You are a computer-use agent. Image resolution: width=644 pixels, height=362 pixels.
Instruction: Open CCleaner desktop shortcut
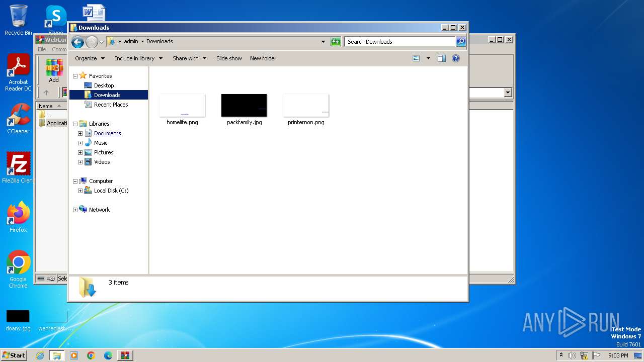pyautogui.click(x=18, y=119)
